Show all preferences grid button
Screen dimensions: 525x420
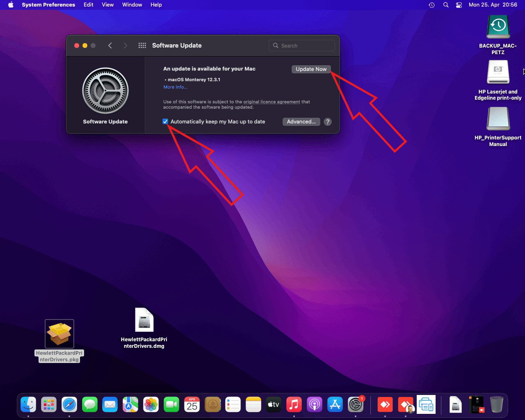click(x=142, y=46)
